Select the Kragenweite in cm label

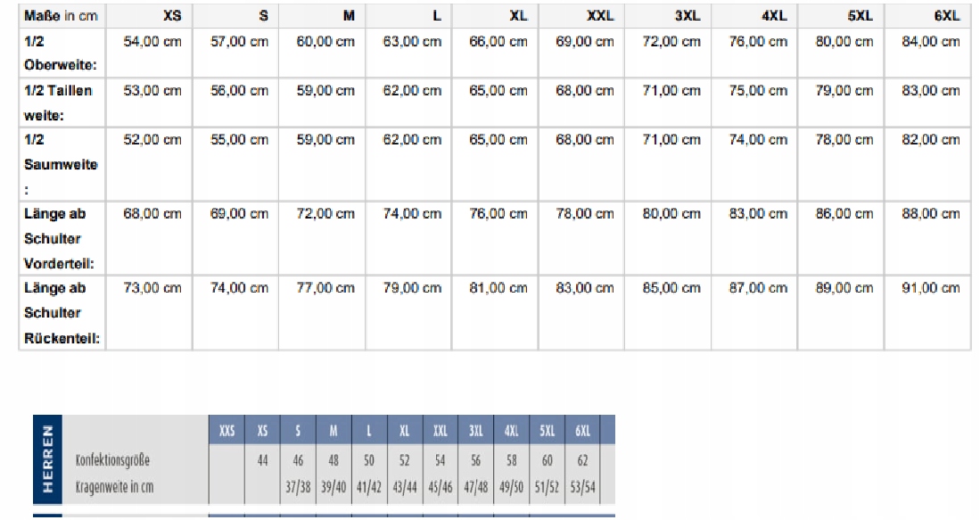click(x=114, y=487)
